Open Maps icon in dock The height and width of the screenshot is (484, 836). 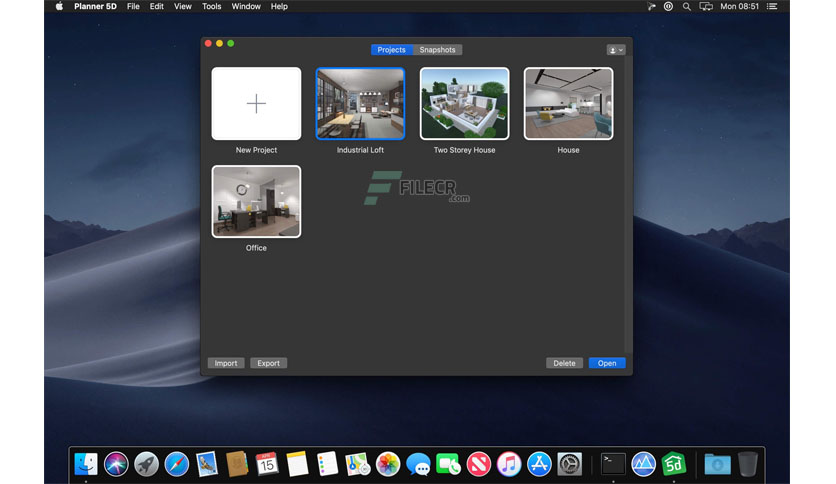click(358, 464)
